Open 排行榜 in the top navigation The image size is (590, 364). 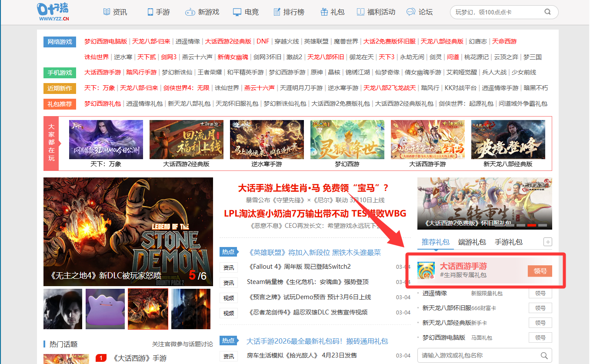293,12
